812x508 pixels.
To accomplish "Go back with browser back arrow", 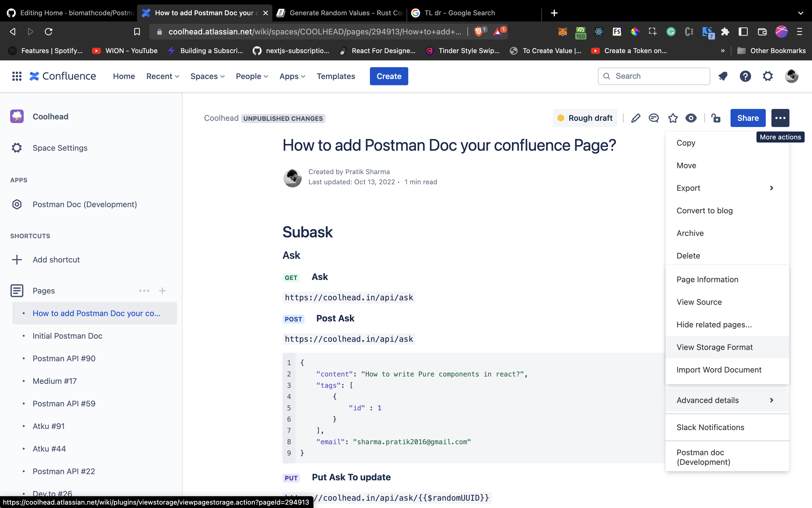I will click(13, 32).
